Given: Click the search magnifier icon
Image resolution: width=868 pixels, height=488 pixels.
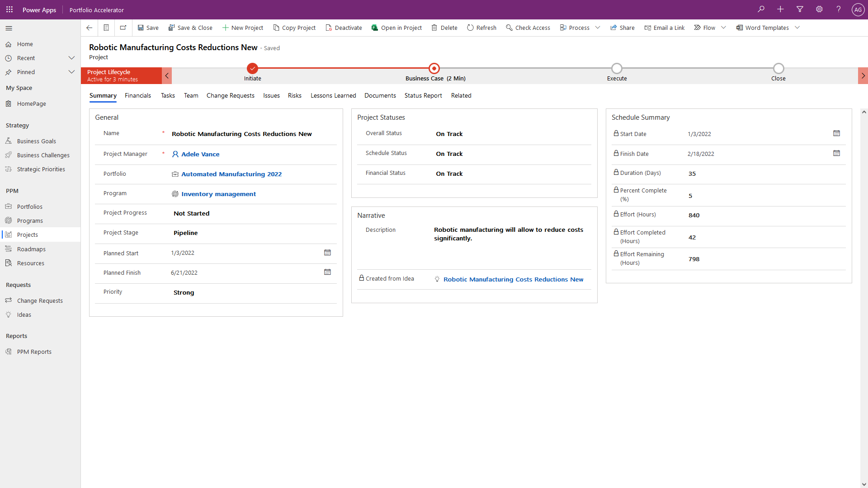Looking at the screenshot, I should coord(761,9).
